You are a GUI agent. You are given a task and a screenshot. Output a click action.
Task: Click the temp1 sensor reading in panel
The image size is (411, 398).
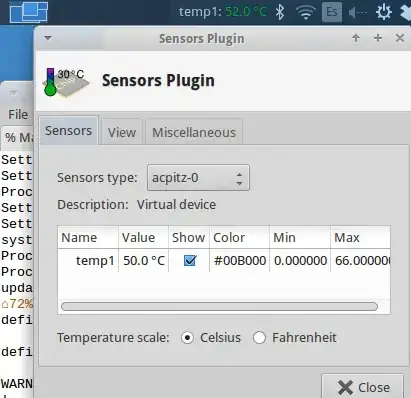[223, 12]
